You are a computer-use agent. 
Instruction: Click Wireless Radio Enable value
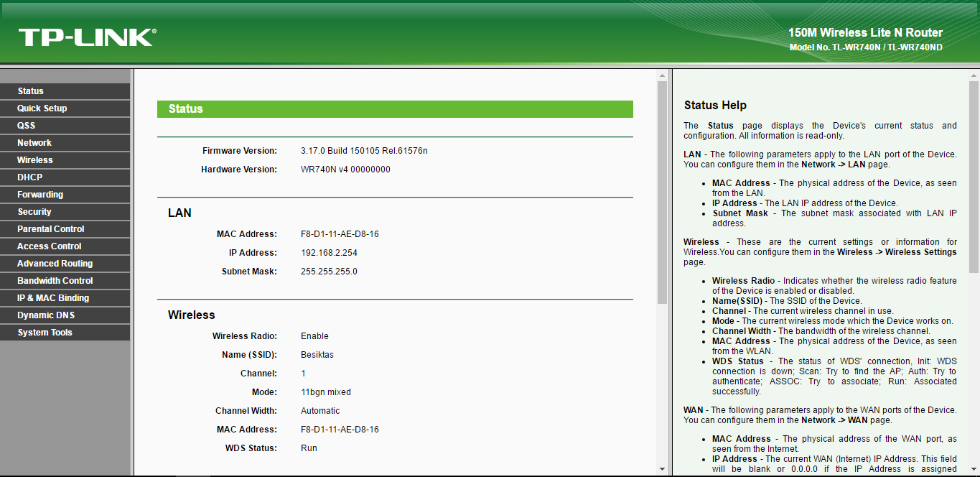pos(314,336)
